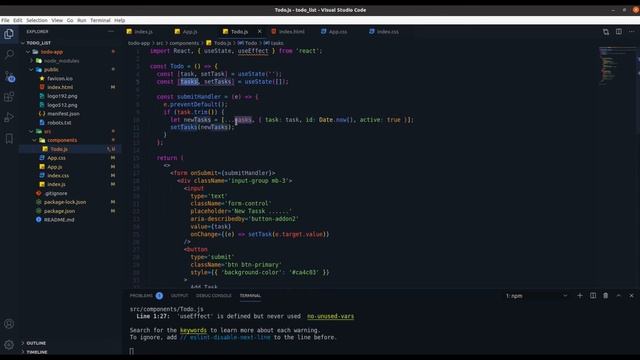Image resolution: width=640 pixels, height=360 pixels.
Task: Click 'components' in the breadcrumb path
Action: click(184, 43)
